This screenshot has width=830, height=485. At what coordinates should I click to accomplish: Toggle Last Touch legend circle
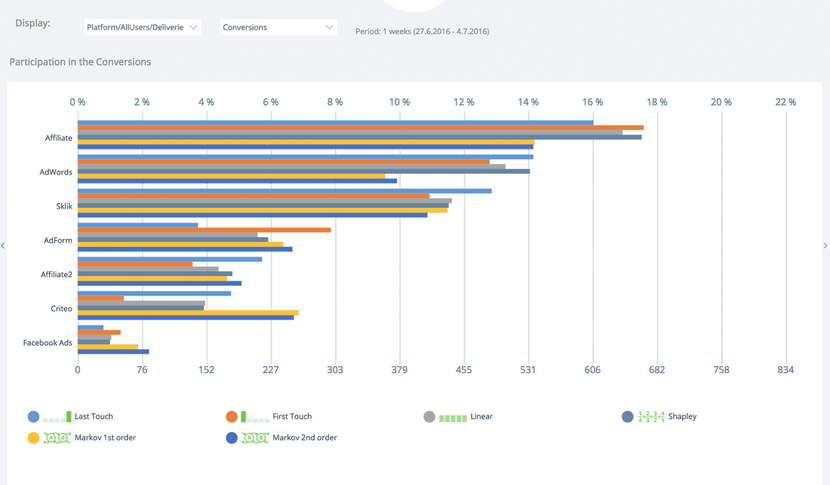tap(33, 417)
